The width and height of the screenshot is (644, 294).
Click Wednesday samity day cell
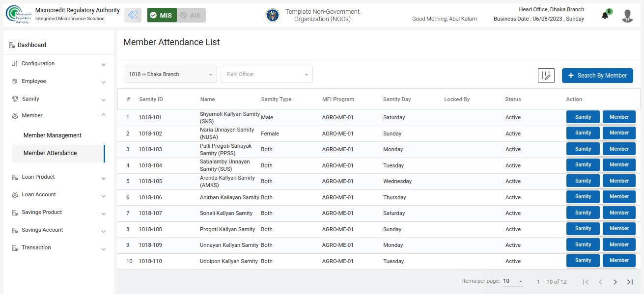[x=397, y=182]
